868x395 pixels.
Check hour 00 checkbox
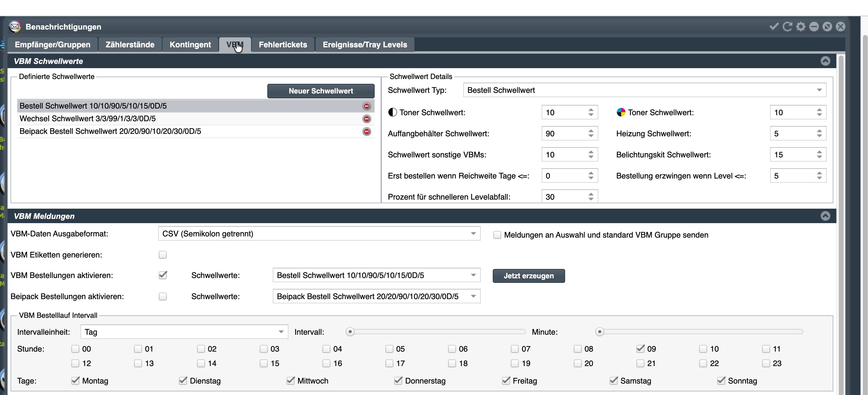75,349
